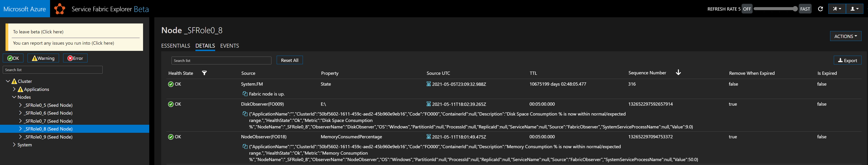Click the Microsoft Azure brand link

point(25,9)
